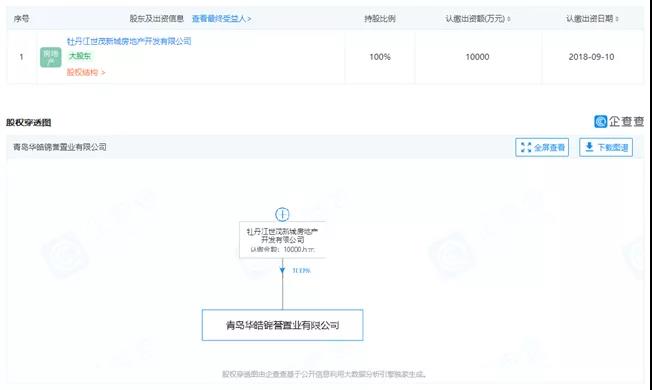Click the 2018-09-10 date cell
The height and width of the screenshot is (390, 652).
click(591, 57)
